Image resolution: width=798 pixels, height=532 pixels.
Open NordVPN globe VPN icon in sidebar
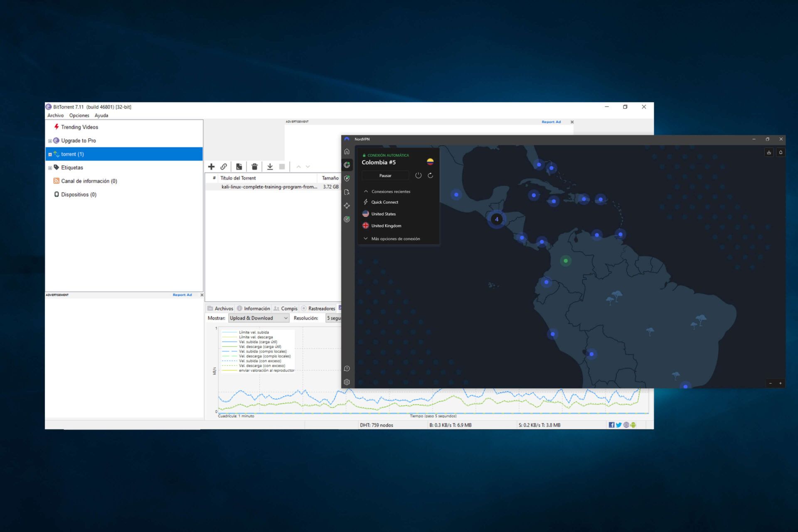tap(347, 165)
